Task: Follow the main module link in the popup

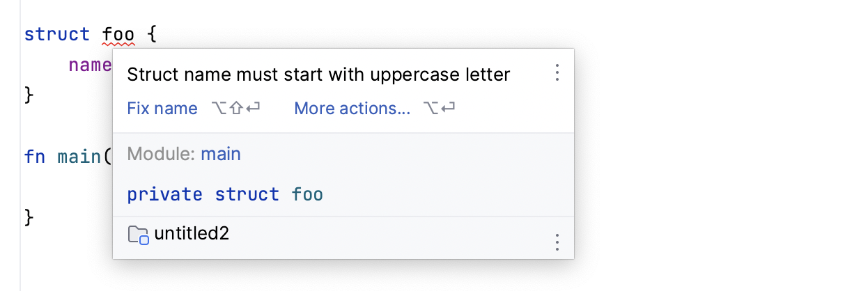Action: pyautogui.click(x=221, y=154)
